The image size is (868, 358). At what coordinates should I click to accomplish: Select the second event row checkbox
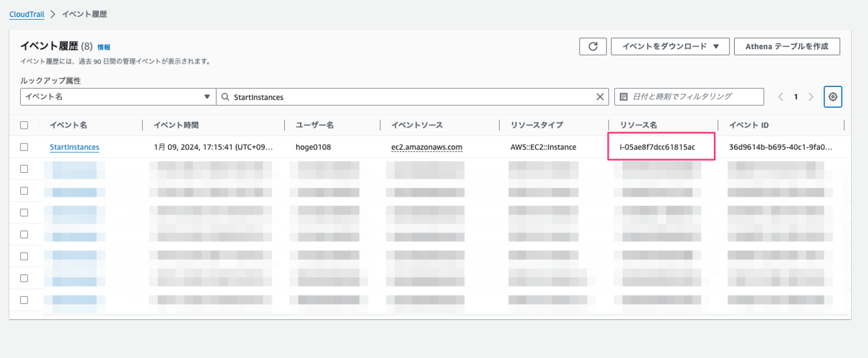tap(24, 169)
